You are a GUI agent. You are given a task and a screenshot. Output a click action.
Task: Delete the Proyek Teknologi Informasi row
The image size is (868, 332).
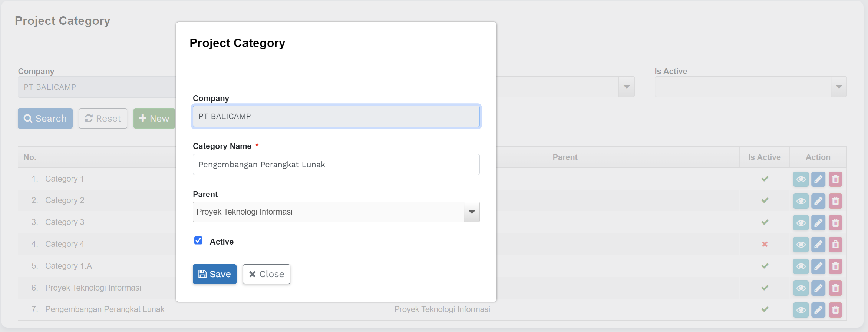tap(835, 288)
